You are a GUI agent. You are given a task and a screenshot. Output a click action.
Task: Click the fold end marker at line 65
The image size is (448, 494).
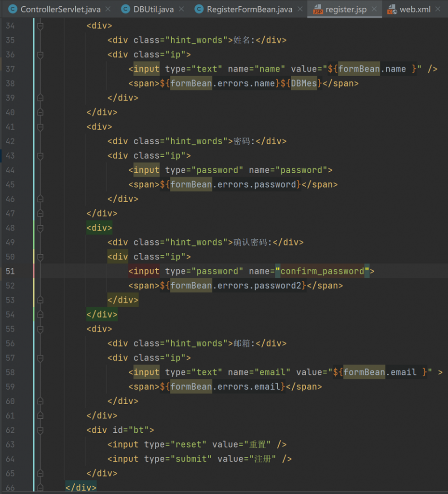[41, 473]
